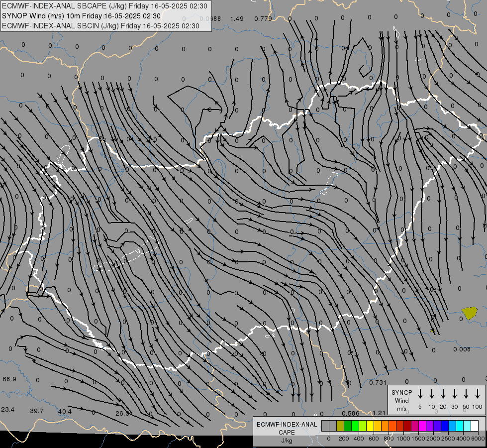Click the 39.7 value on the map

point(37,411)
